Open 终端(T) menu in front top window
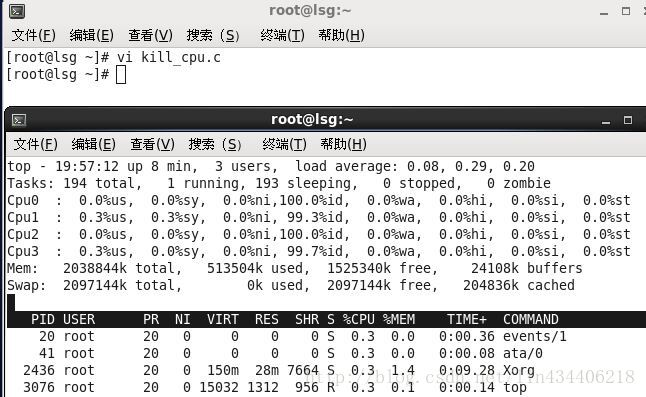646x397 pixels. [284, 145]
